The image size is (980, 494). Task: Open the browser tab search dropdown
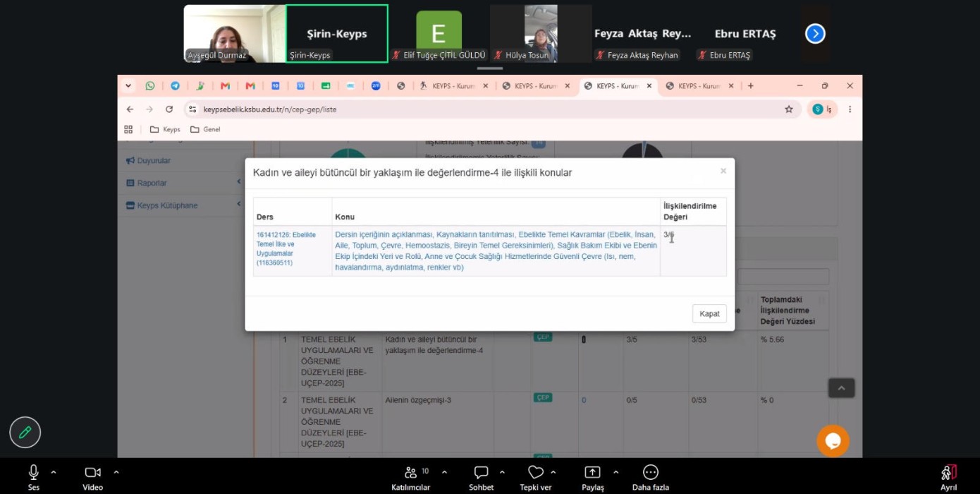click(x=128, y=86)
